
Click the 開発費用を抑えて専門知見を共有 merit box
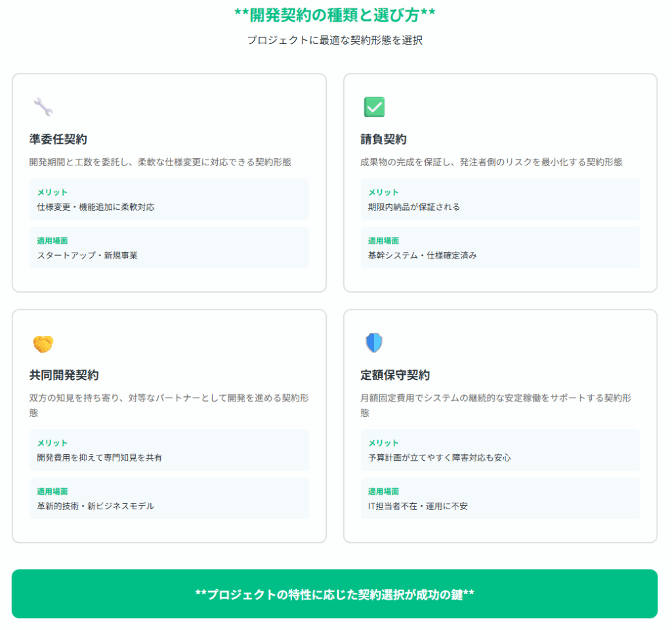click(169, 450)
